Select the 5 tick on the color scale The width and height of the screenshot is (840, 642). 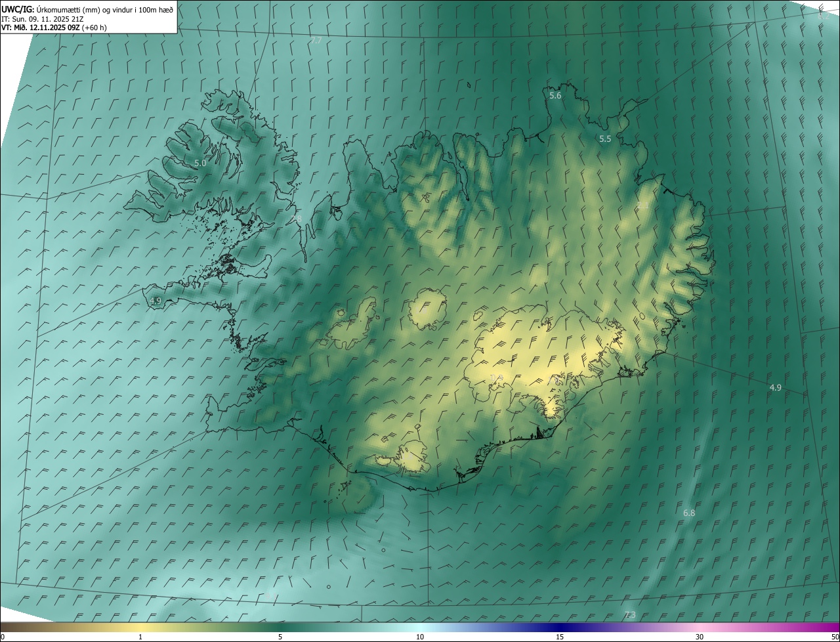click(x=280, y=637)
